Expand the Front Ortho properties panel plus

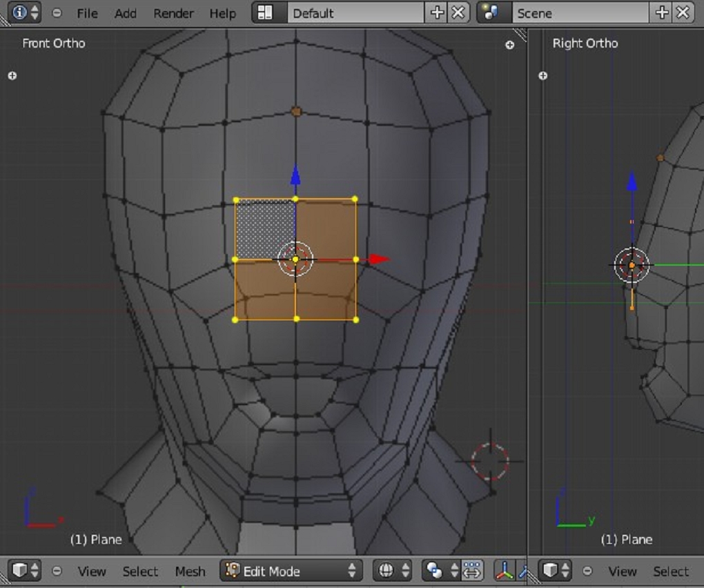tap(509, 45)
